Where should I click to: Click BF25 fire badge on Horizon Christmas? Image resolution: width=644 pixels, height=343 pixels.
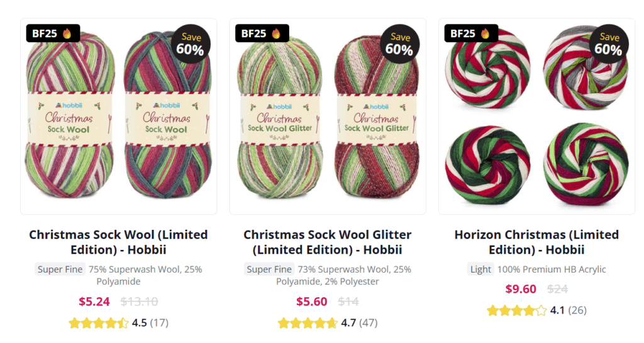tap(471, 33)
